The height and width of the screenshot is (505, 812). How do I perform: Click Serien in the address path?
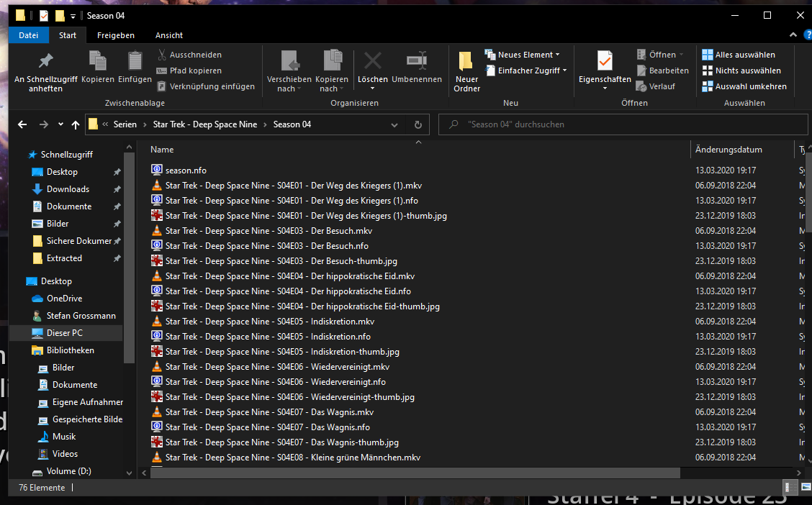125,124
